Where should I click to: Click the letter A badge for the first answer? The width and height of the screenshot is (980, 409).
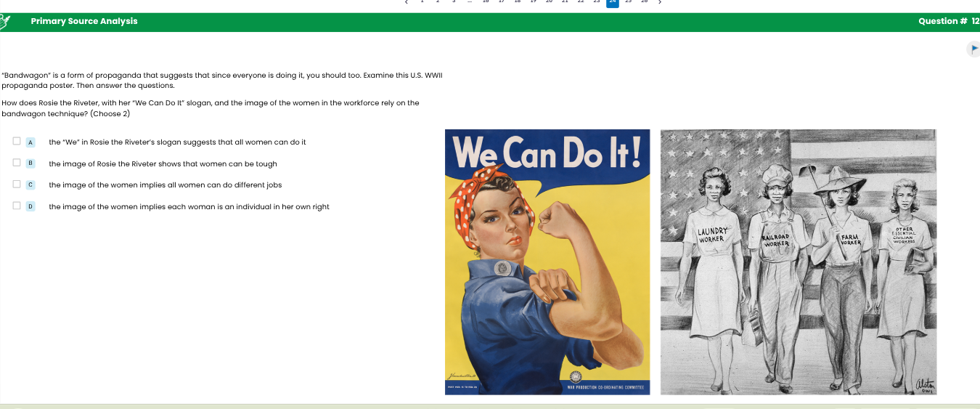(30, 142)
